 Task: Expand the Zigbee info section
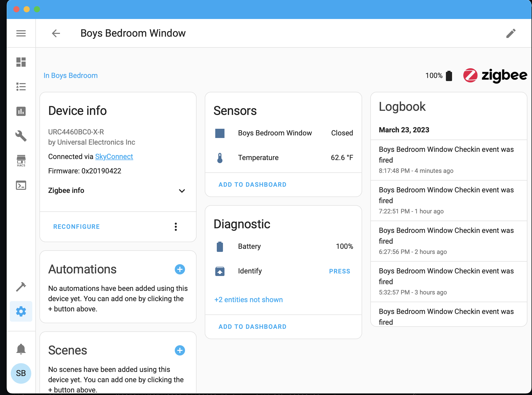pyautogui.click(x=182, y=191)
